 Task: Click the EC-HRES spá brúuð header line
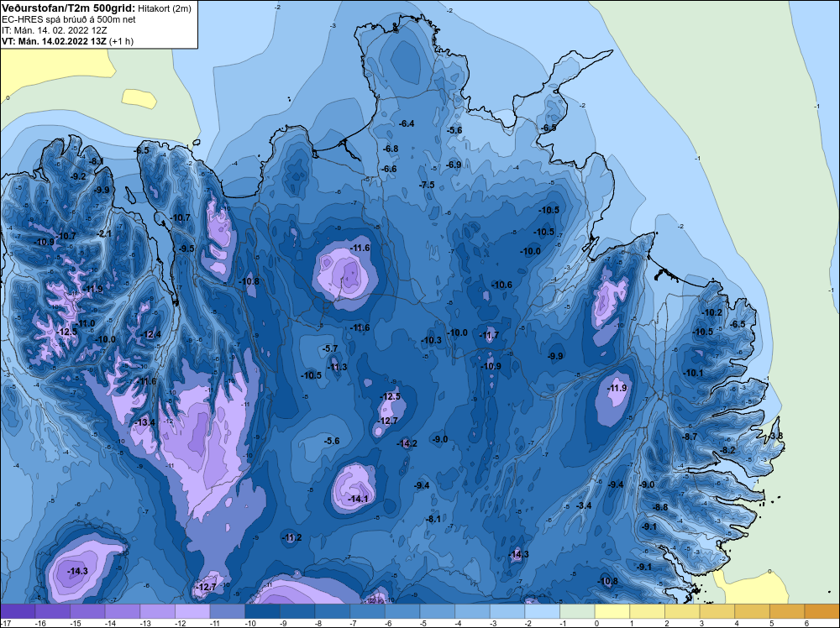pos(69,19)
